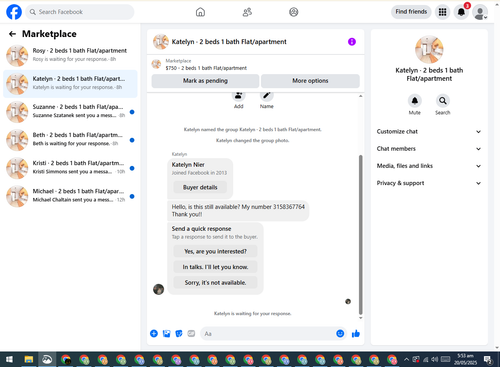Click 'Katelyn is waiting for your response.' text

click(x=252, y=313)
